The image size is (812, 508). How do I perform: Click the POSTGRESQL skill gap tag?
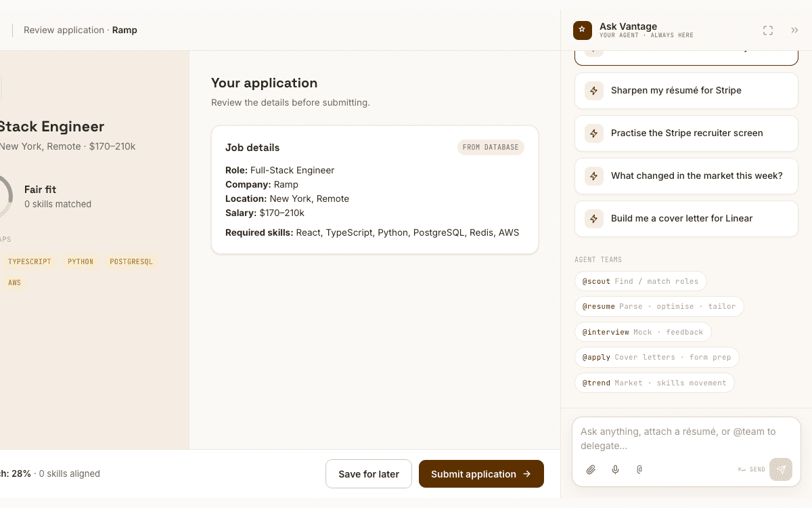[131, 261]
